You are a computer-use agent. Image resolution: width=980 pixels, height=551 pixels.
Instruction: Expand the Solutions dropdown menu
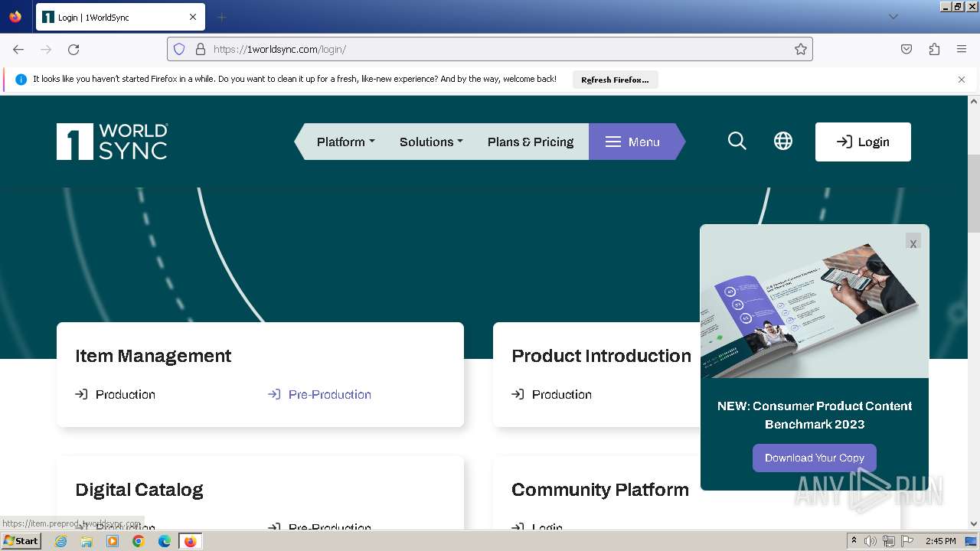tap(431, 142)
